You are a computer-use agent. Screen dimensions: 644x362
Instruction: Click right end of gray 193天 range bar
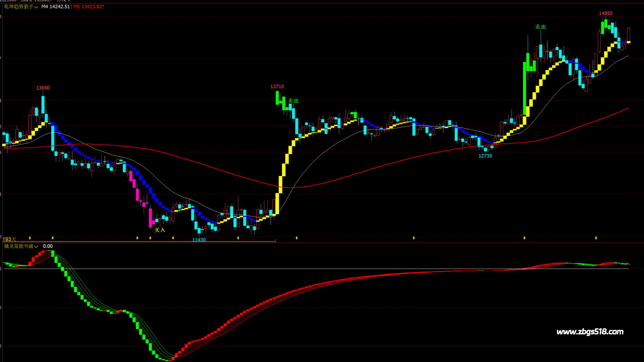point(275,241)
